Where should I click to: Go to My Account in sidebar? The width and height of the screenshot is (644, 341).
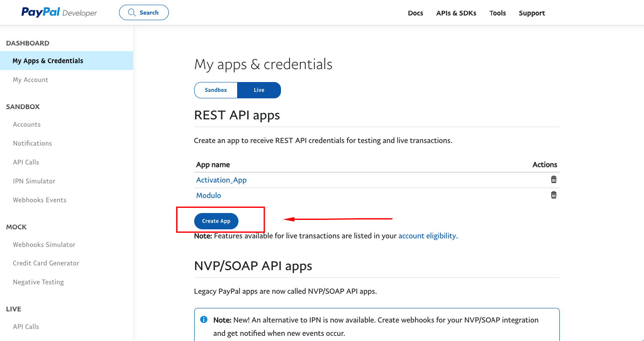31,79
